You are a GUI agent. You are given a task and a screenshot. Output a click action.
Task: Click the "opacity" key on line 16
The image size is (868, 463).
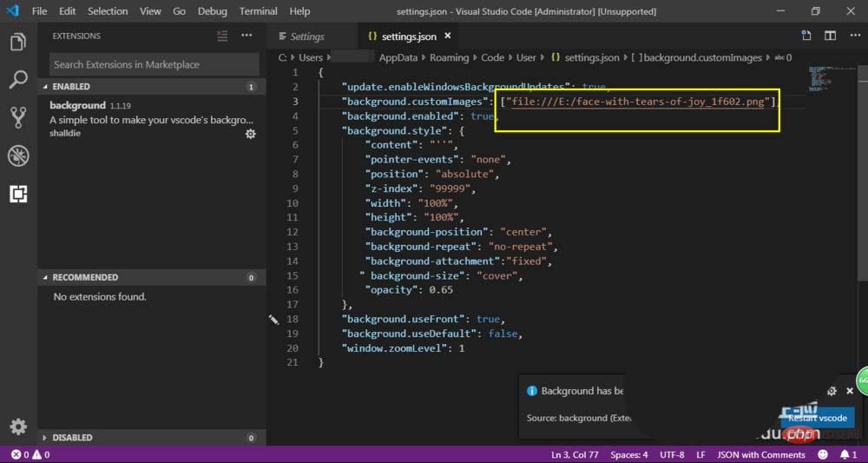tap(392, 290)
